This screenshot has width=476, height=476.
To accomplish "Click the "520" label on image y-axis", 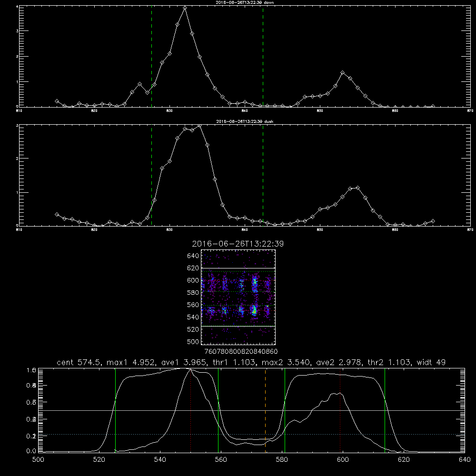I will point(193,329).
